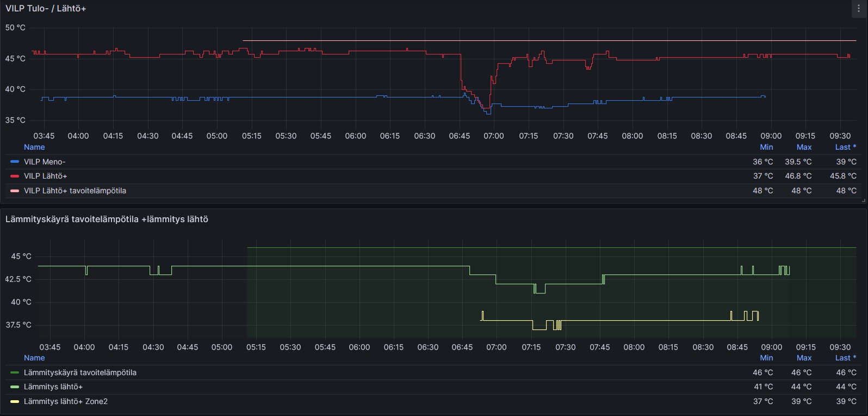Image resolution: width=868 pixels, height=416 pixels.
Task: Open the VILP Tulo- / Lähtö+ panel kebab menu
Action: click(x=859, y=9)
